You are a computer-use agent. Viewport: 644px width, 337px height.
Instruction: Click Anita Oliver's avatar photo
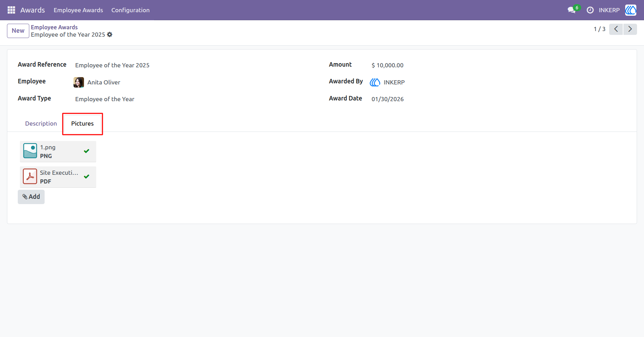(79, 82)
